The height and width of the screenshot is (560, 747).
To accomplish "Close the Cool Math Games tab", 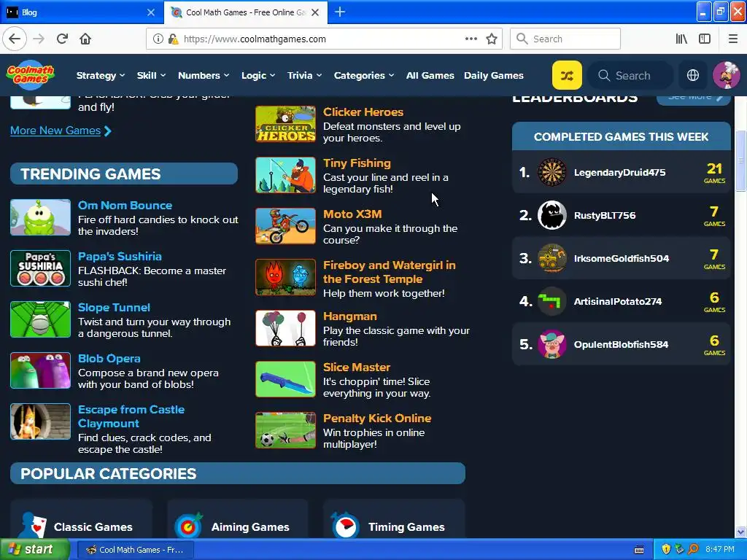I will click(315, 12).
